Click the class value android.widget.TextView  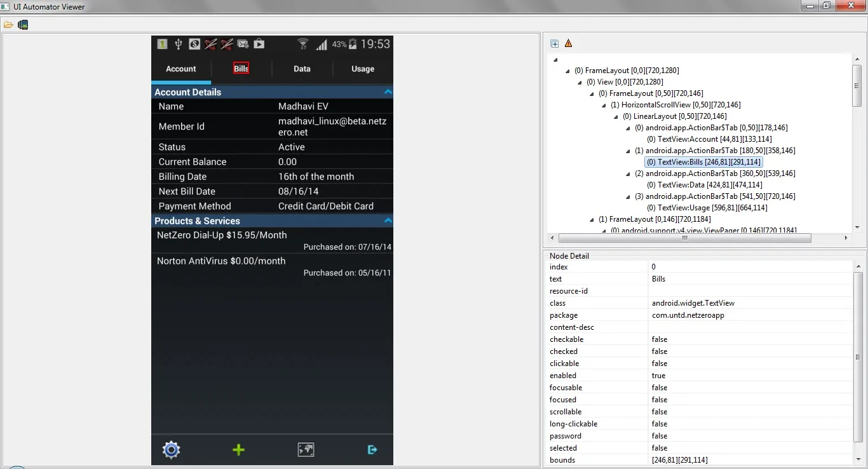click(693, 303)
